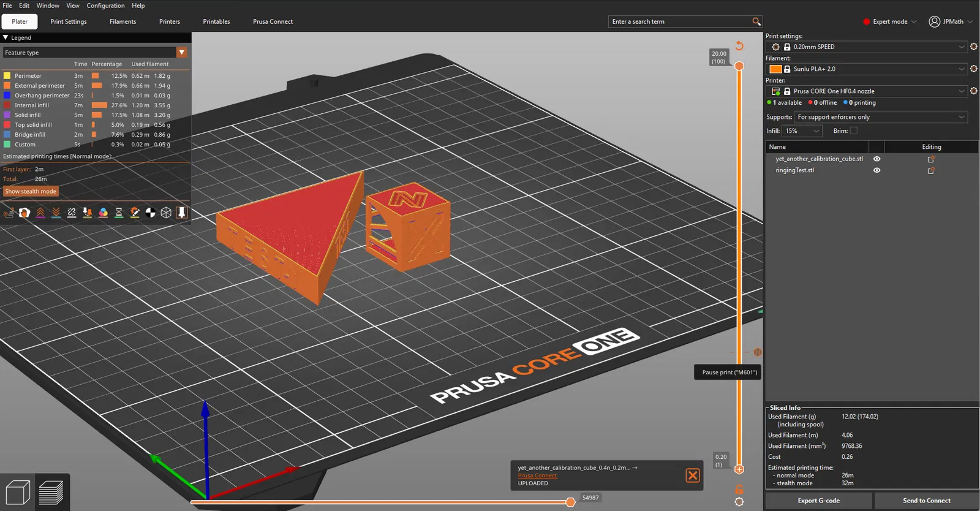Toggle the Print pauses hourglass icon
This screenshot has width=980, height=511.
click(119, 213)
